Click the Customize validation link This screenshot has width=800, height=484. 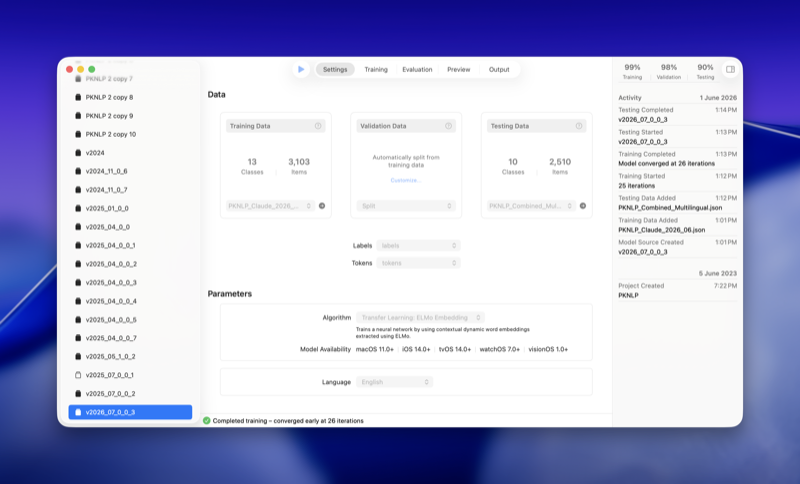[406, 181]
